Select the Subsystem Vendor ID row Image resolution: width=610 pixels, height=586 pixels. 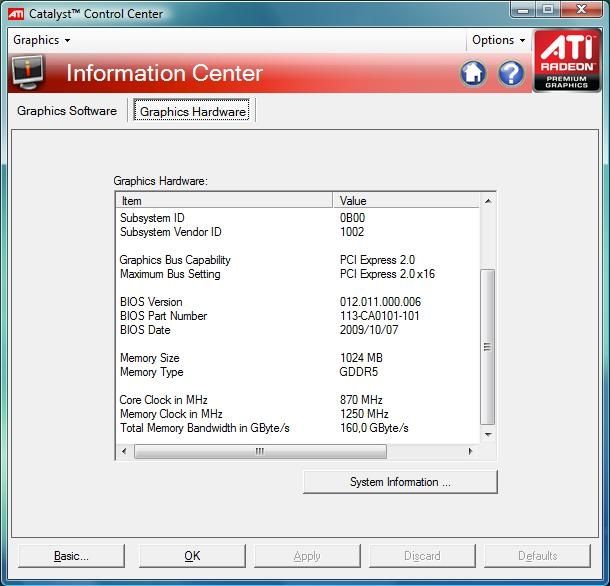298,232
